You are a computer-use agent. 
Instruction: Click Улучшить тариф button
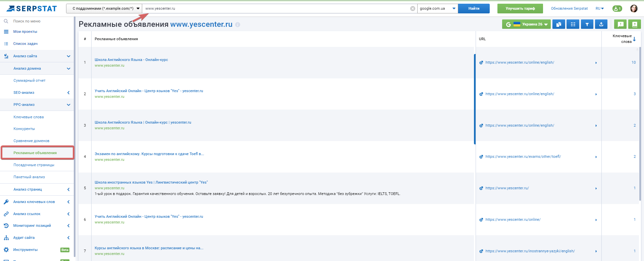click(x=520, y=9)
